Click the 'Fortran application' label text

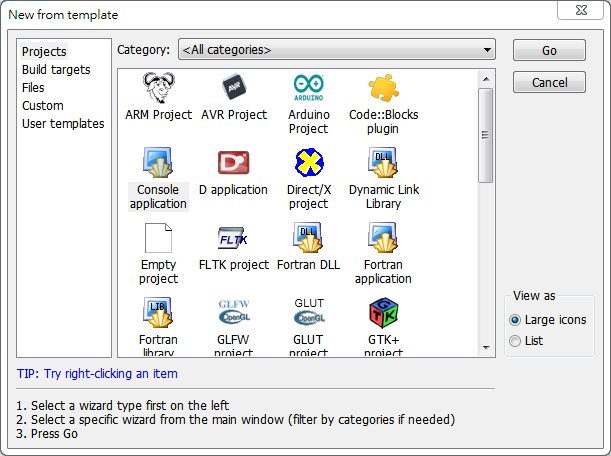pos(383,272)
